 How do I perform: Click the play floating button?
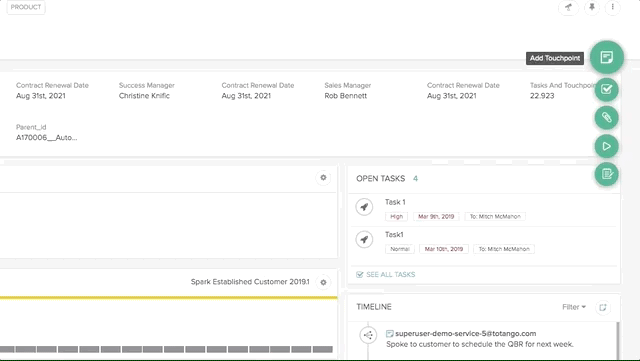click(607, 146)
